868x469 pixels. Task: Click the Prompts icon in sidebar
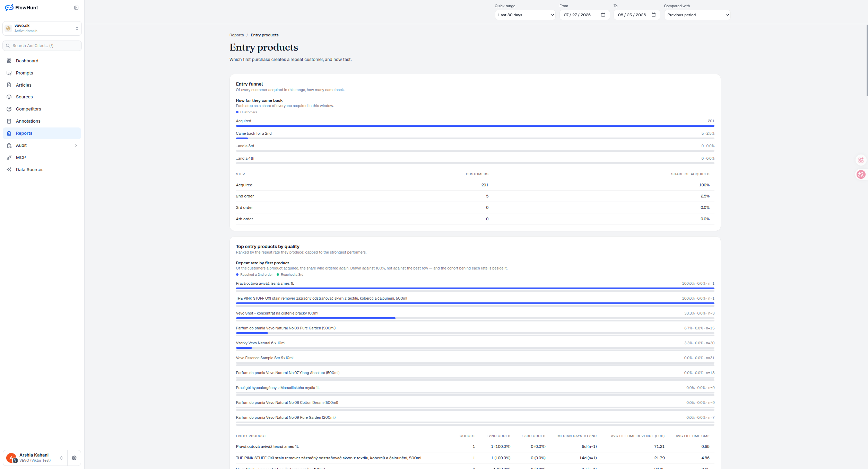click(x=9, y=73)
